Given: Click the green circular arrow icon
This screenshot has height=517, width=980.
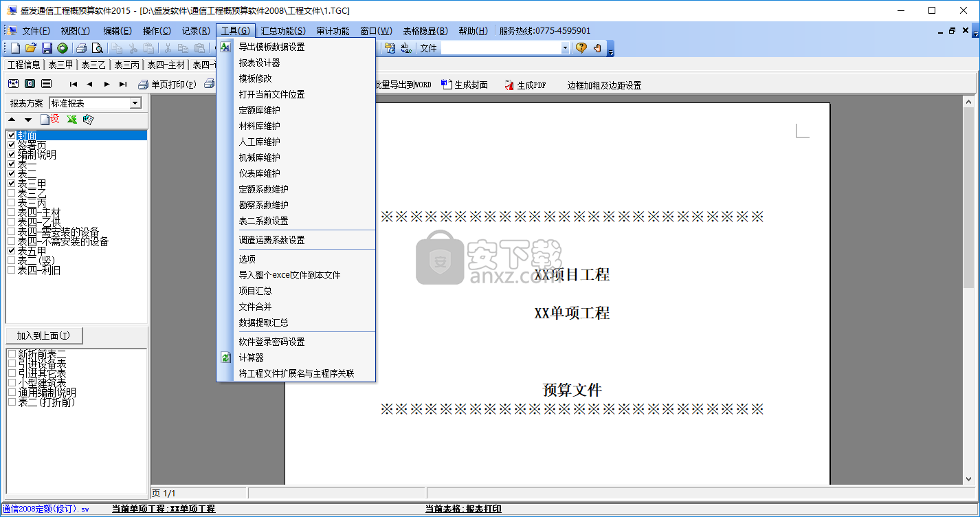Looking at the screenshot, I should 63,48.
